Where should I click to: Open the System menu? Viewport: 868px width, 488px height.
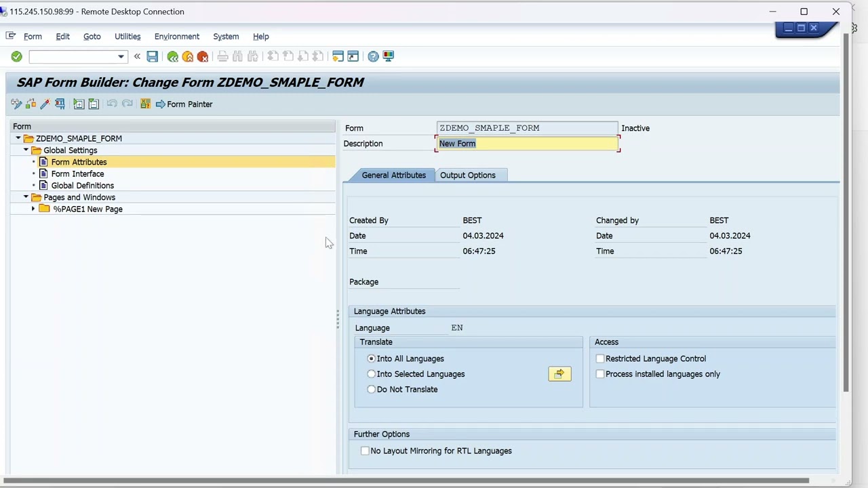point(226,37)
